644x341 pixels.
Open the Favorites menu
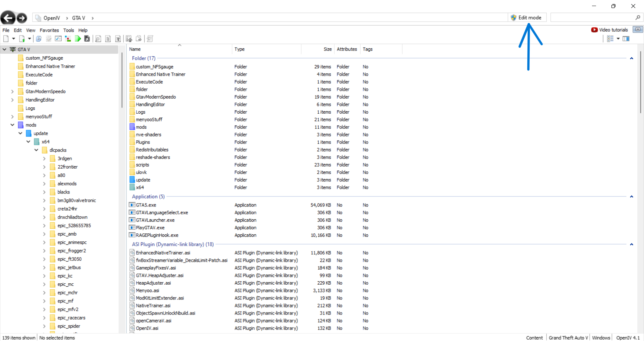49,30
